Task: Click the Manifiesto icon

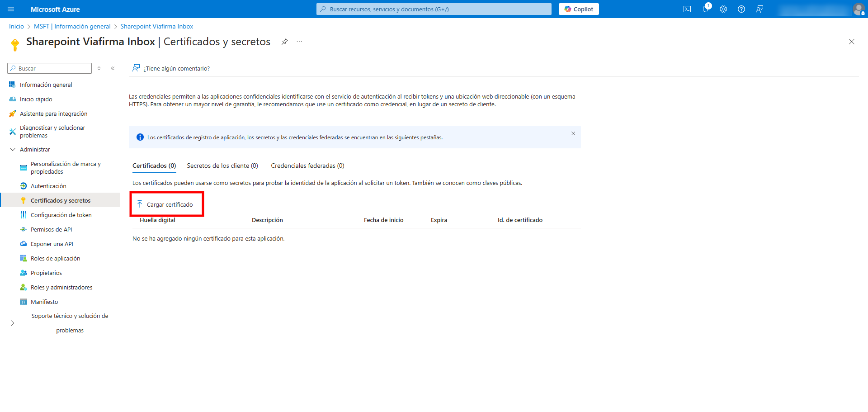Action: click(24, 302)
